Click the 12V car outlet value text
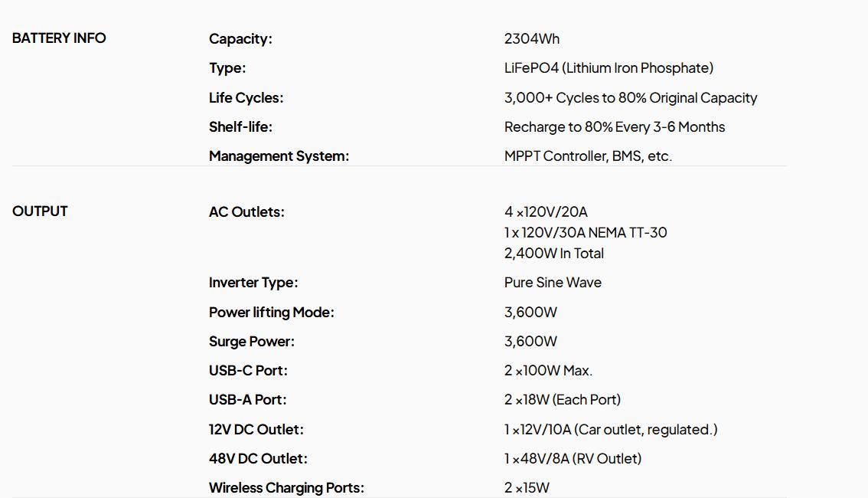Image resolution: width=868 pixels, height=498 pixels. coord(611,430)
